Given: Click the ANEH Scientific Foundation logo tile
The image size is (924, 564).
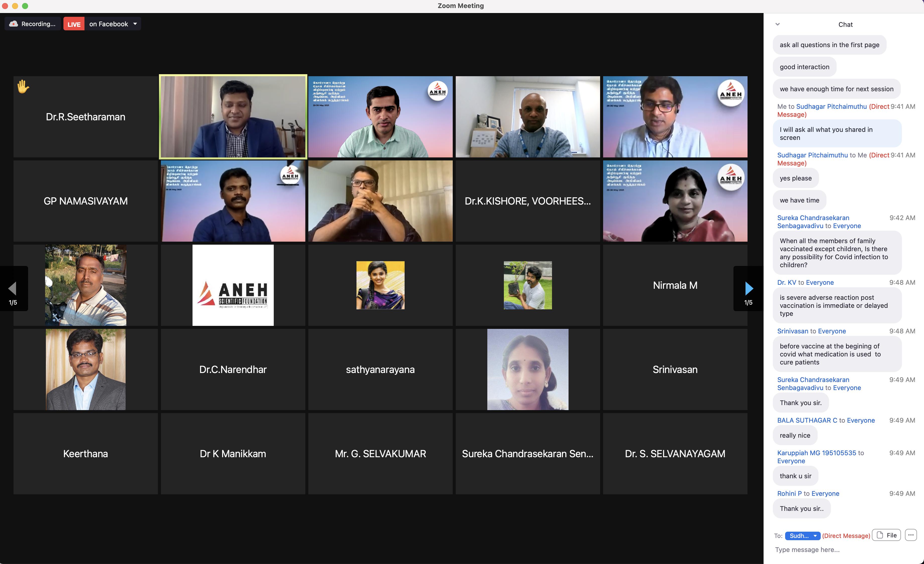Looking at the screenshot, I should click(x=233, y=285).
